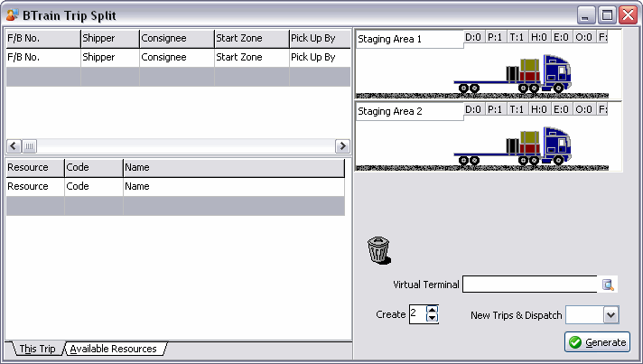
Task: Select the highlighted empty row in resource grid
Action: (x=175, y=206)
